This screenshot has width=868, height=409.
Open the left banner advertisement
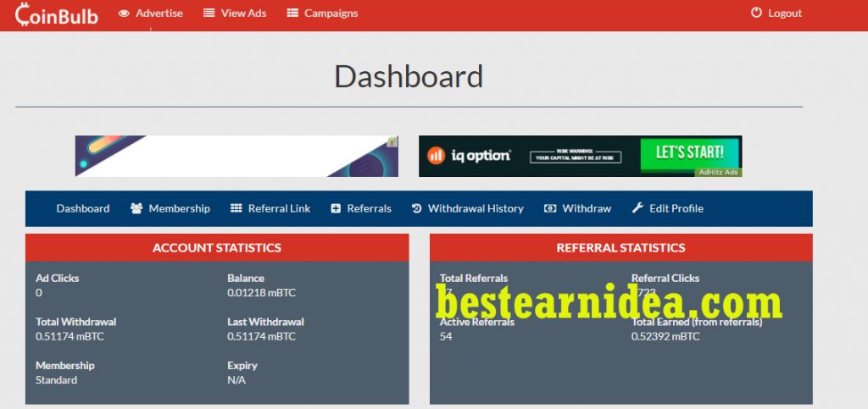coord(236,157)
